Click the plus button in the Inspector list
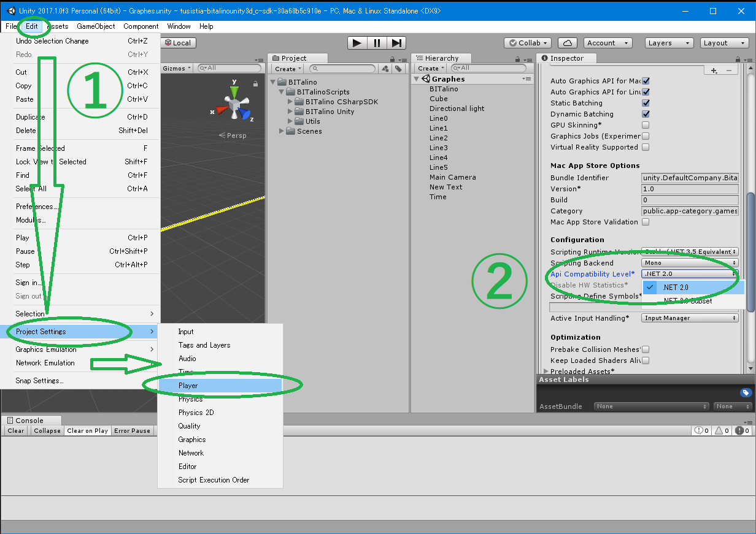 [x=714, y=70]
